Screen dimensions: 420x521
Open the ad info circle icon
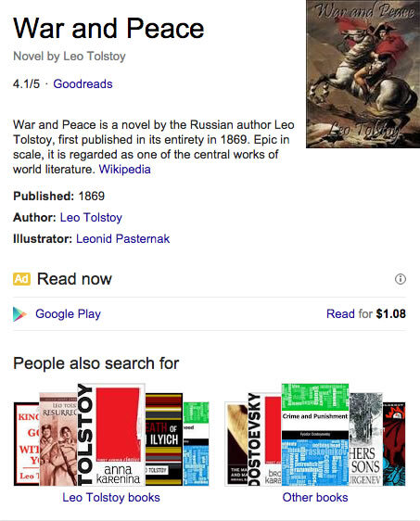pos(400,279)
